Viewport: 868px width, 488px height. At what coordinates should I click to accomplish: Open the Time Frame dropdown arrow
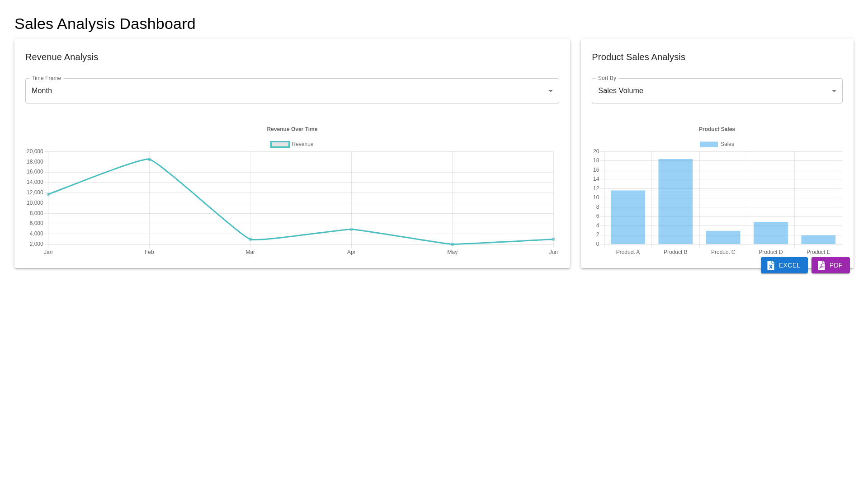pos(550,91)
